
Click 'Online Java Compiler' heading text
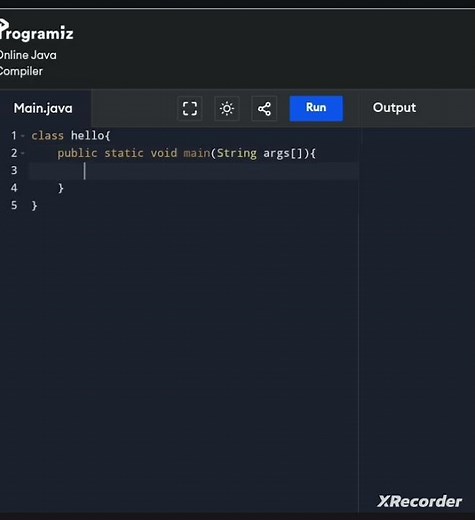[x=28, y=63]
